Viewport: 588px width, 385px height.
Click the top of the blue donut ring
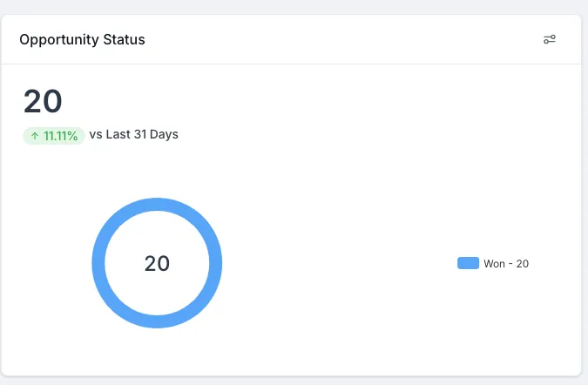tap(157, 205)
